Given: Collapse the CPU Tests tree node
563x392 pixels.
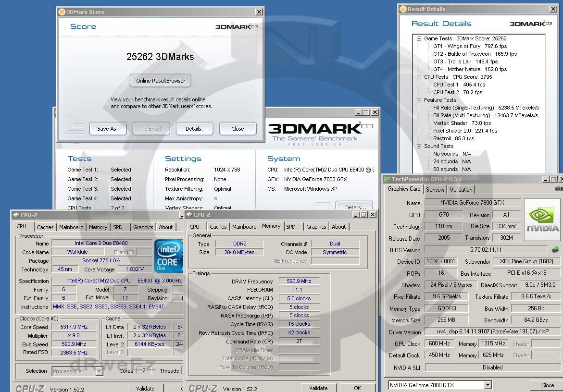Looking at the screenshot, I should point(419,77).
